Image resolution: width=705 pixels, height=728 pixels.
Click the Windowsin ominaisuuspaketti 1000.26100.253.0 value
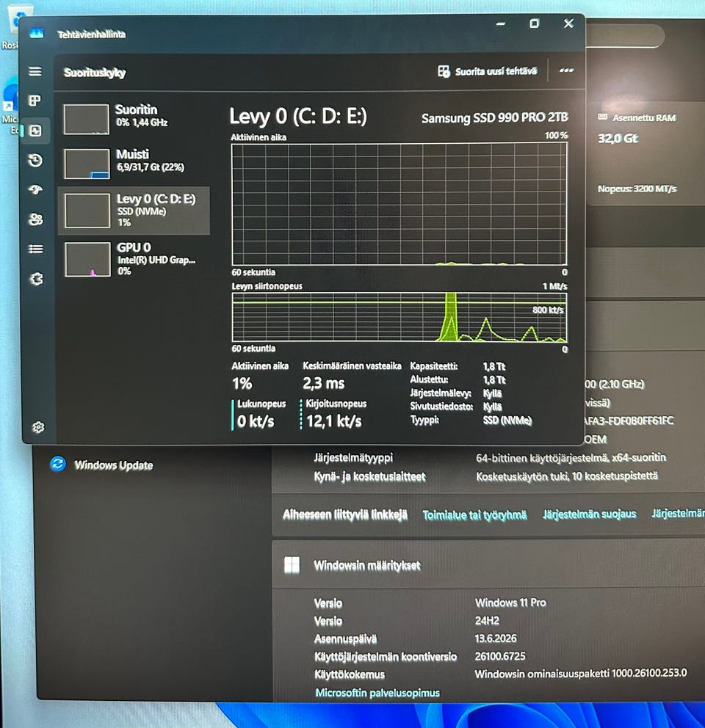(580, 673)
